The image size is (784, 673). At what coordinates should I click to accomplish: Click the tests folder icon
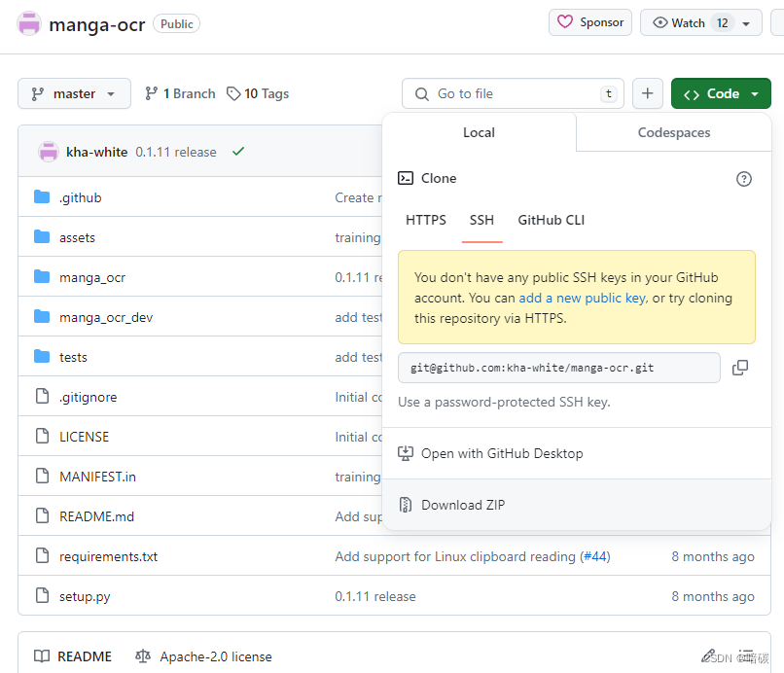click(x=42, y=357)
